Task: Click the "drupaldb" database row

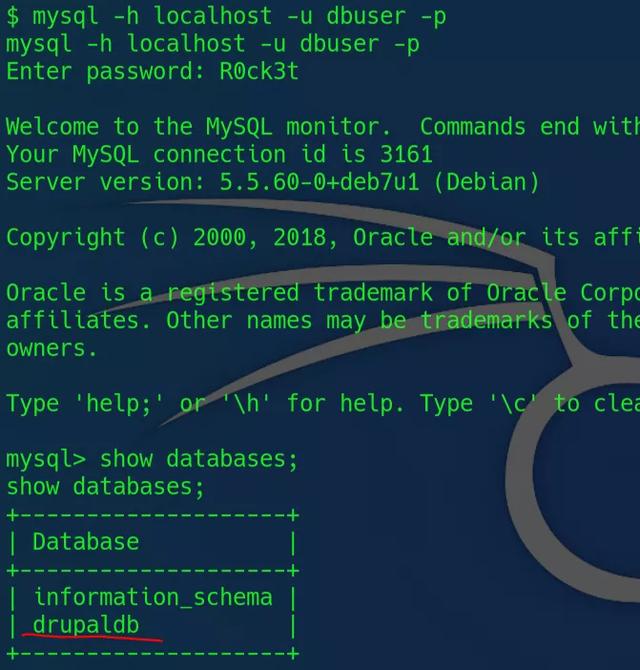Action: (x=86, y=625)
